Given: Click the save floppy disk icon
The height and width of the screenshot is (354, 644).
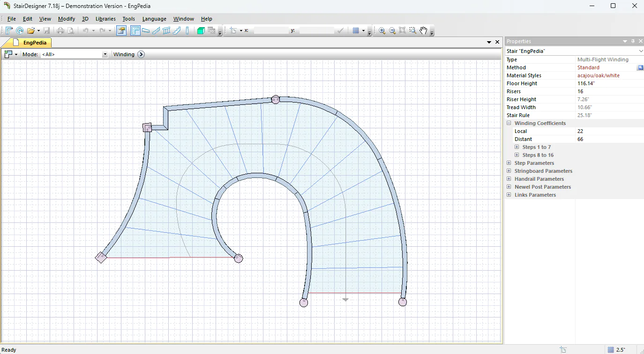Looking at the screenshot, I should coord(46,30).
